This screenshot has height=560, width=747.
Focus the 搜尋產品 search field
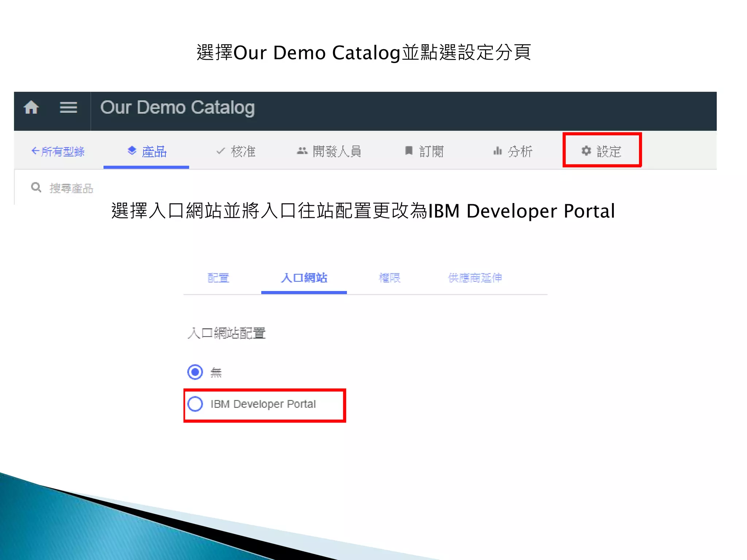pos(71,188)
